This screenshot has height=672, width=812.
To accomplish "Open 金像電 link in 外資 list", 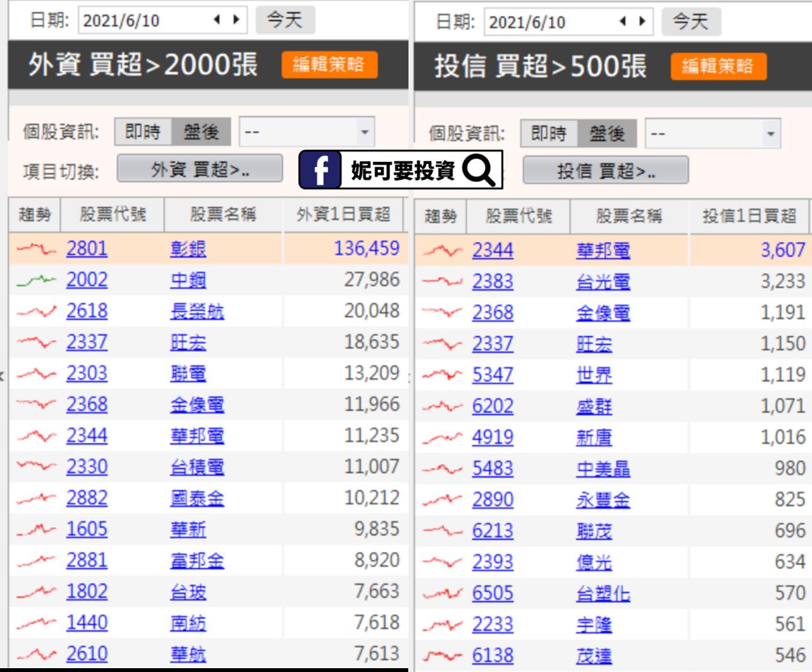I will coord(197,404).
